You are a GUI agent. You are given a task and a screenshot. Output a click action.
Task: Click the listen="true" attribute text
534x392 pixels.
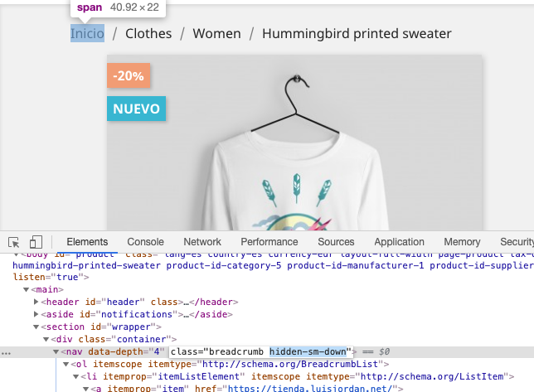[x=47, y=277]
